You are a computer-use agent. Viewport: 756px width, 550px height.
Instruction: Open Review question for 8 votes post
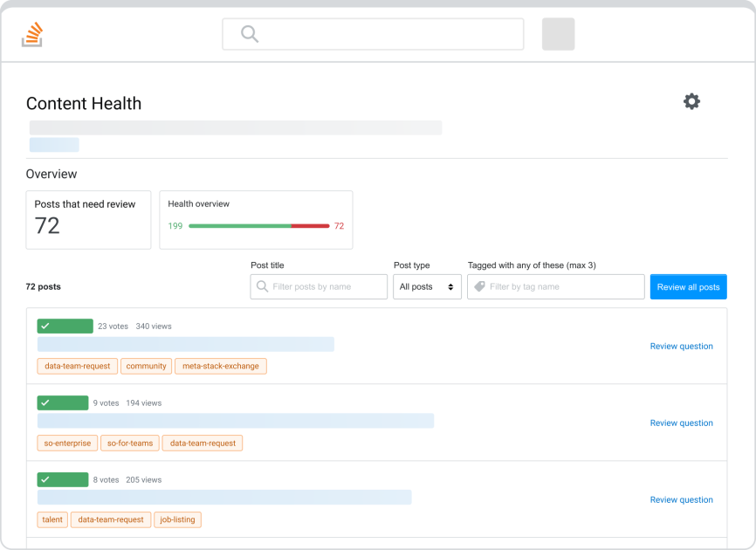[681, 500]
